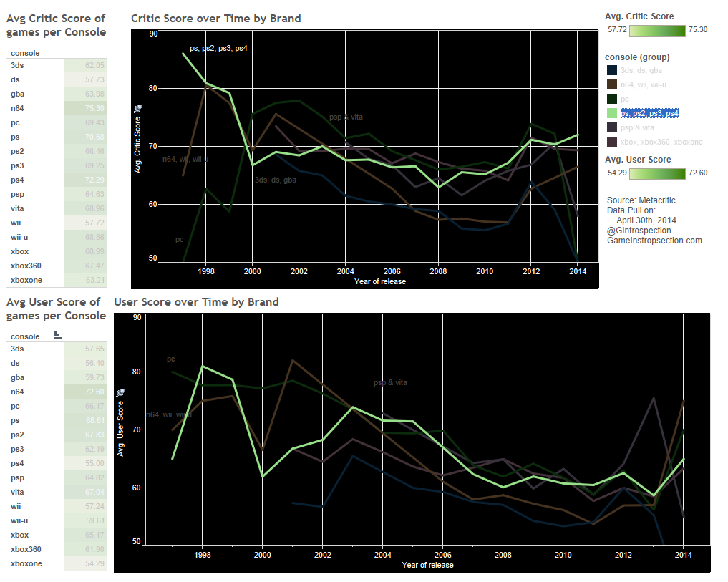Click the console column header in critic table

click(25, 53)
